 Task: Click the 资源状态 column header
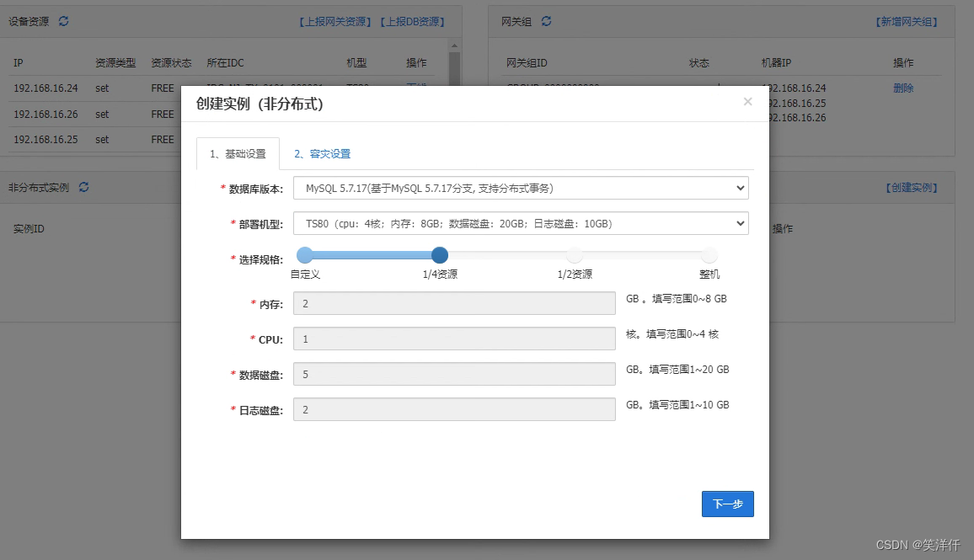click(171, 62)
